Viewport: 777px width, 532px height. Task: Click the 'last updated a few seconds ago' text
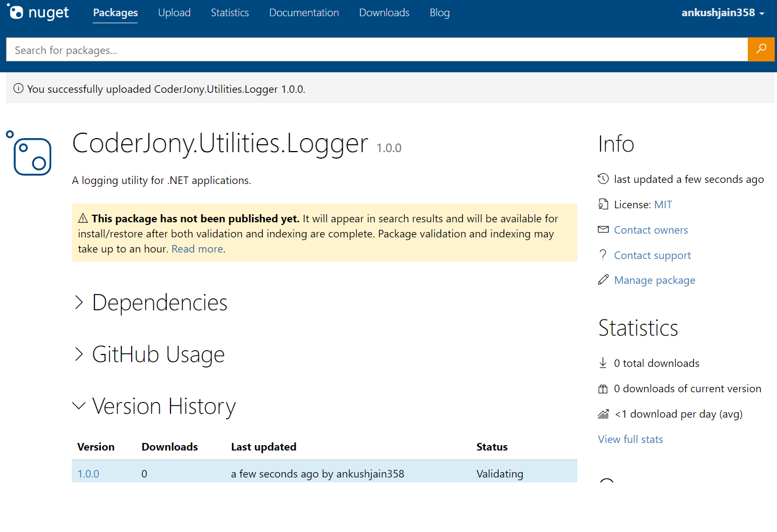click(x=689, y=179)
